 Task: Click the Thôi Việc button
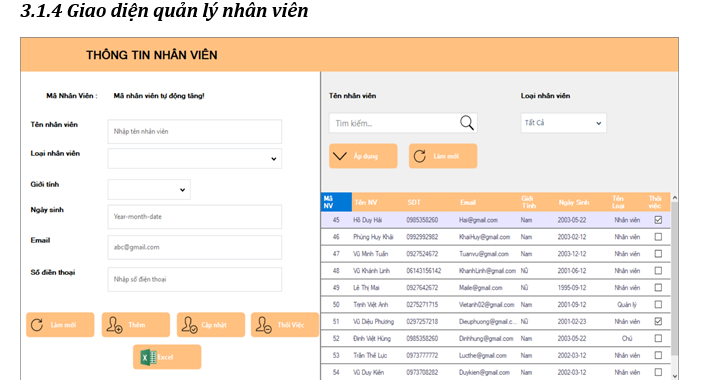pos(285,325)
